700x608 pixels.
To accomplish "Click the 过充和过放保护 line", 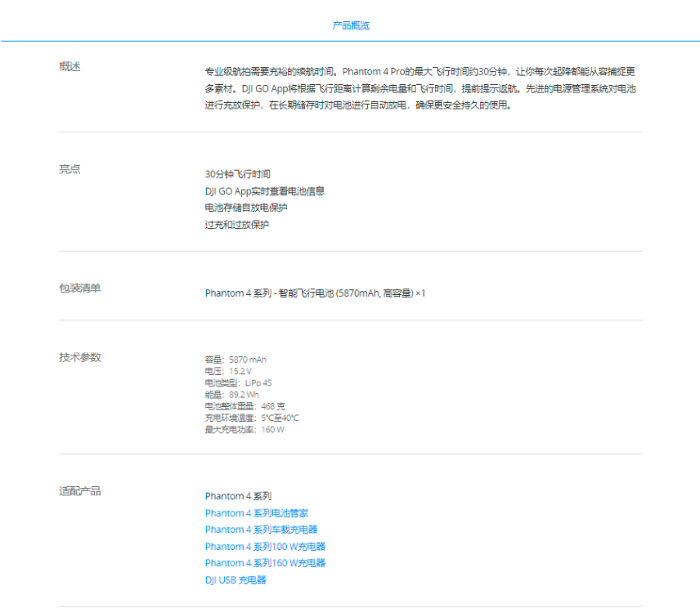I will tap(236, 225).
